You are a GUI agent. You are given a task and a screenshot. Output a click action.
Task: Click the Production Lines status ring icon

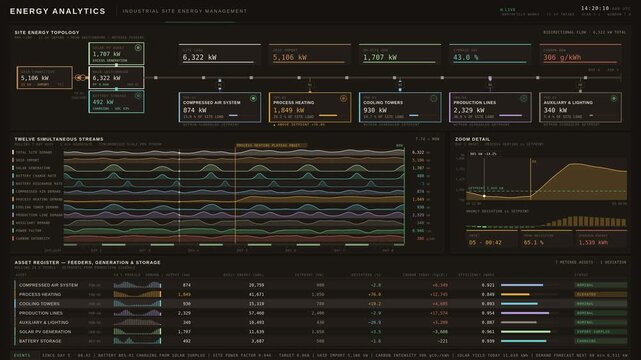click(x=524, y=98)
